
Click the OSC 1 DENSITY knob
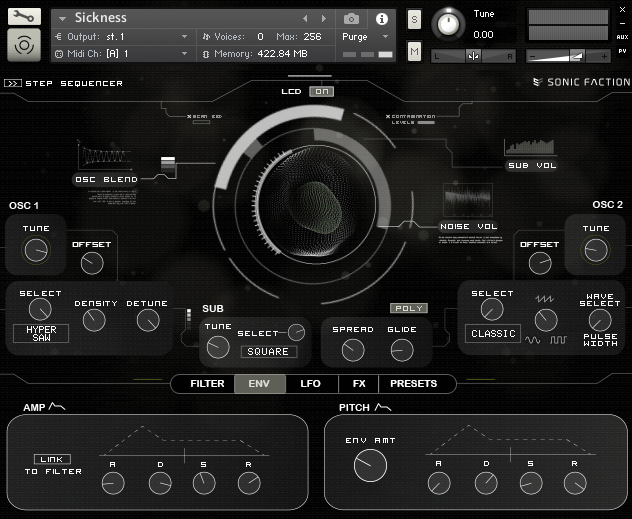(94, 320)
